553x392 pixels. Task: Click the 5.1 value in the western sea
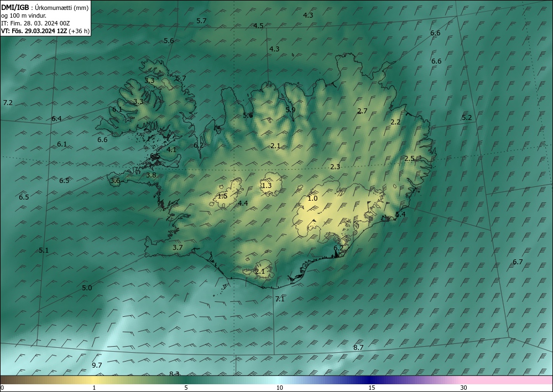pyautogui.click(x=44, y=250)
